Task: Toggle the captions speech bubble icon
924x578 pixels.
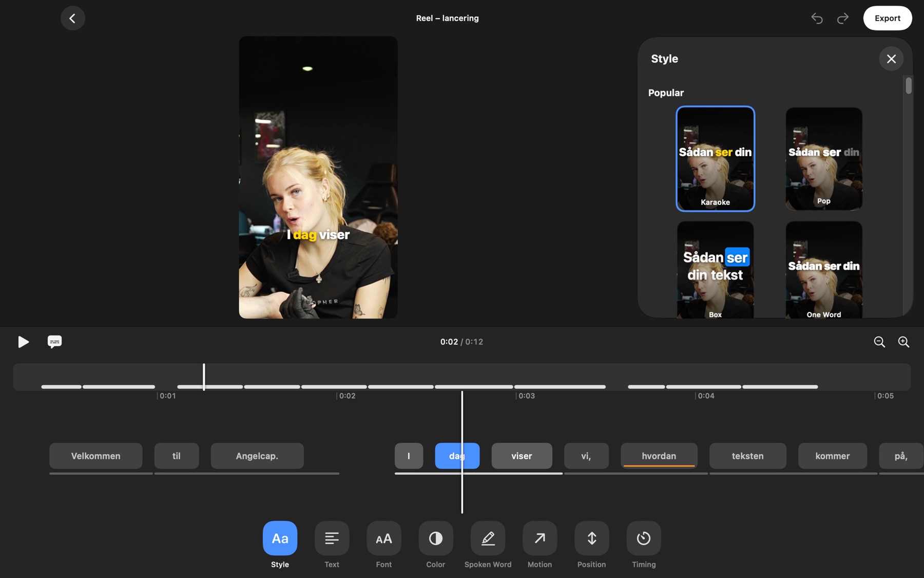Action: click(54, 342)
